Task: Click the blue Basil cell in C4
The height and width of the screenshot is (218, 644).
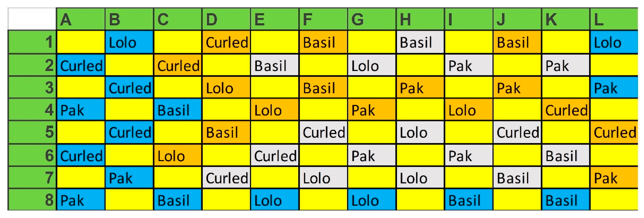Action: [178, 109]
